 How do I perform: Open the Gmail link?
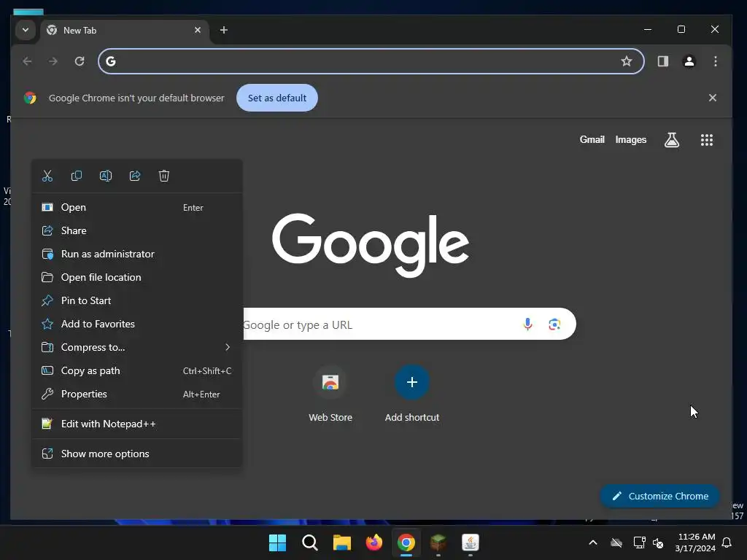pos(592,139)
